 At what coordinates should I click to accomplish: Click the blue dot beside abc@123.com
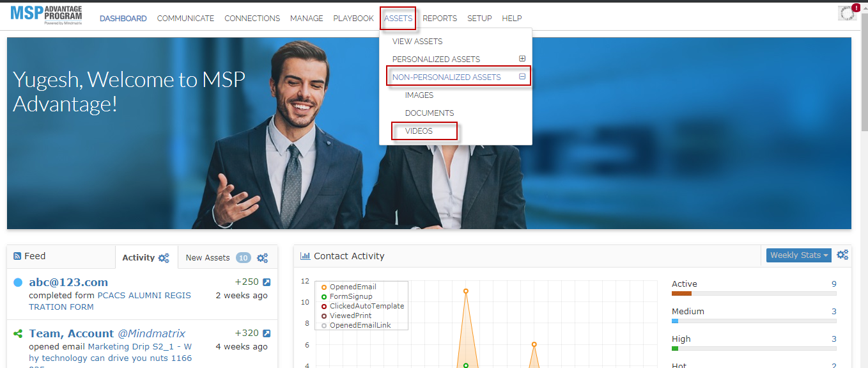point(18,282)
